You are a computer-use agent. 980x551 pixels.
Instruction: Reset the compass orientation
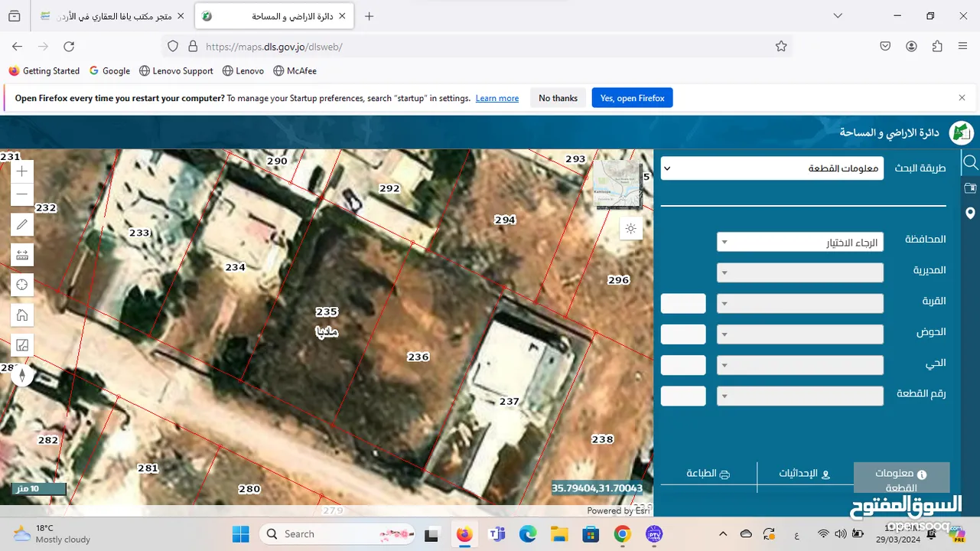(x=22, y=375)
